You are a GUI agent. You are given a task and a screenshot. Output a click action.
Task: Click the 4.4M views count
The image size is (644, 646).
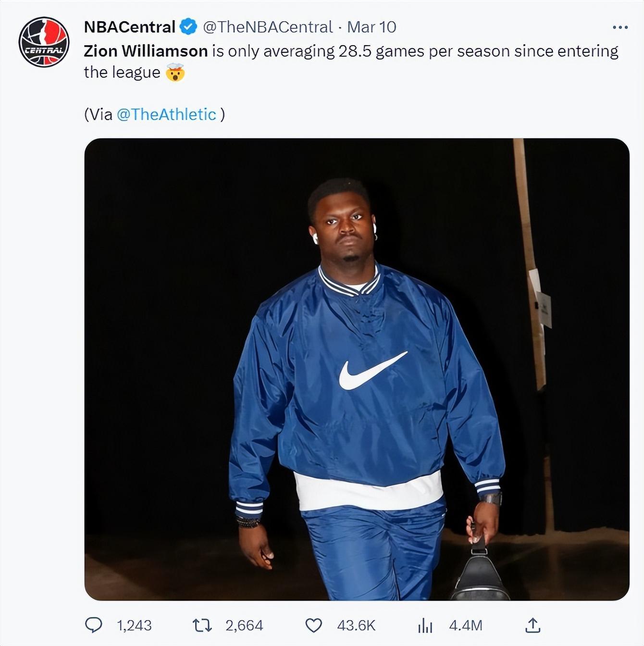pyautogui.click(x=465, y=625)
